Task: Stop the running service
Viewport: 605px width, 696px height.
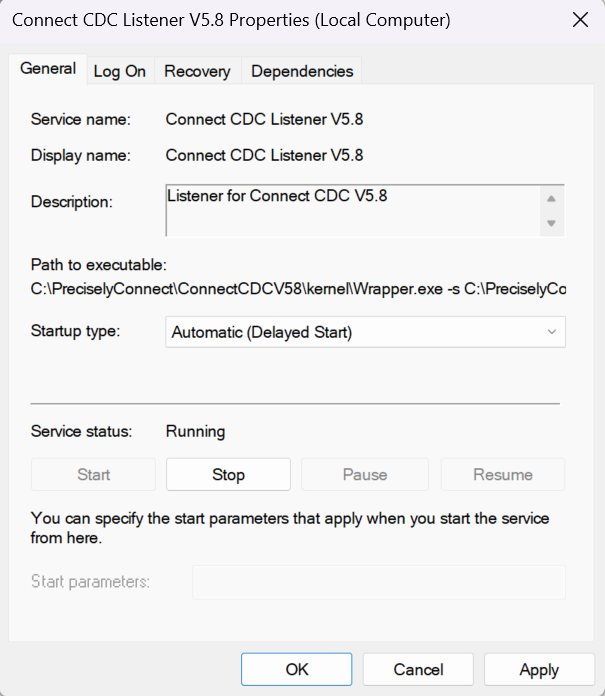Action: coord(228,475)
